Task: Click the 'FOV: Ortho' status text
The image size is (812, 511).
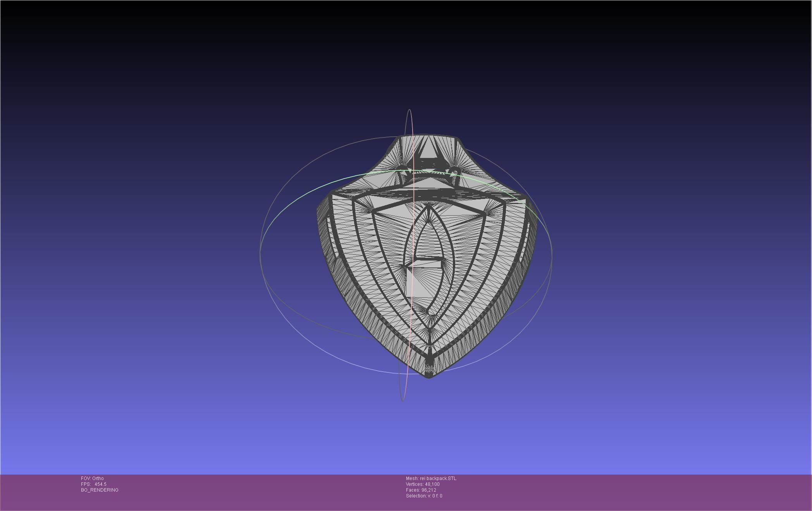Action: pyautogui.click(x=92, y=478)
